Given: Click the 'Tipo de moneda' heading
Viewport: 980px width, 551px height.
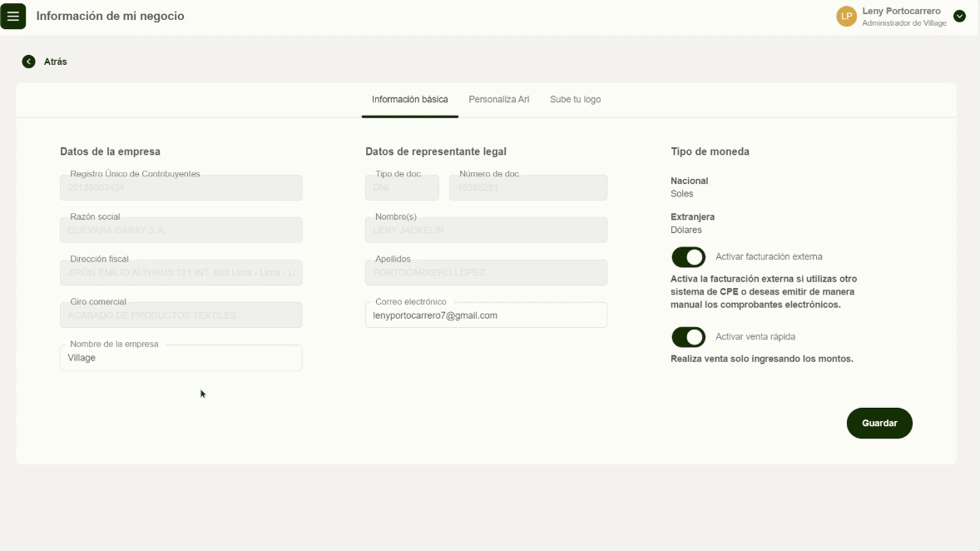Looking at the screenshot, I should (x=710, y=151).
